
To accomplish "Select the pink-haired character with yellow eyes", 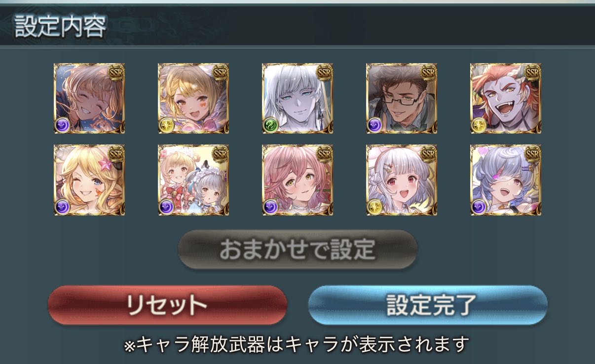I will [297, 180].
